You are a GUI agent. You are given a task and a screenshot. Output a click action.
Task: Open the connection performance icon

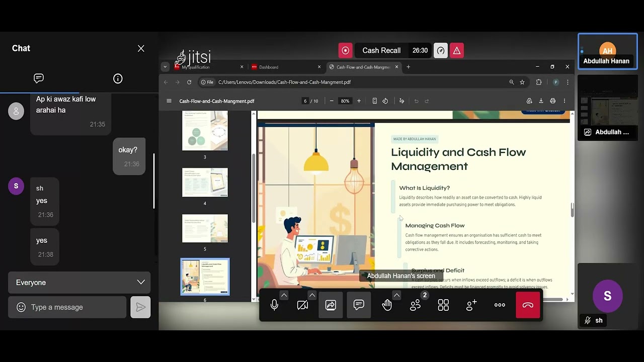[441, 50]
